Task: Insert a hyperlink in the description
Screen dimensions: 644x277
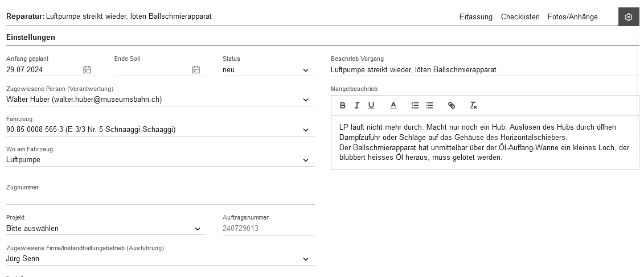Action: coord(452,105)
